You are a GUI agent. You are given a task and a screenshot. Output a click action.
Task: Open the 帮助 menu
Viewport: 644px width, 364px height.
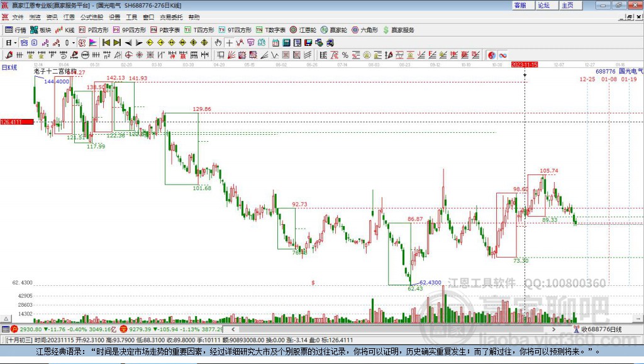tap(194, 17)
